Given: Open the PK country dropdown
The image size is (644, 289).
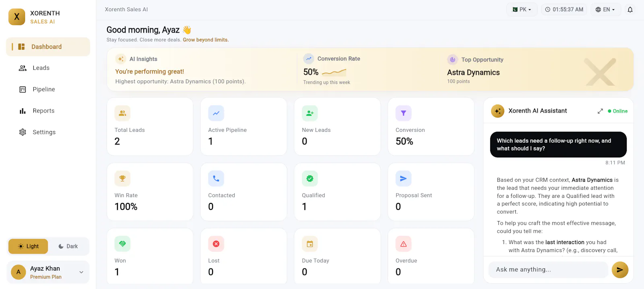Looking at the screenshot, I should [x=522, y=10].
